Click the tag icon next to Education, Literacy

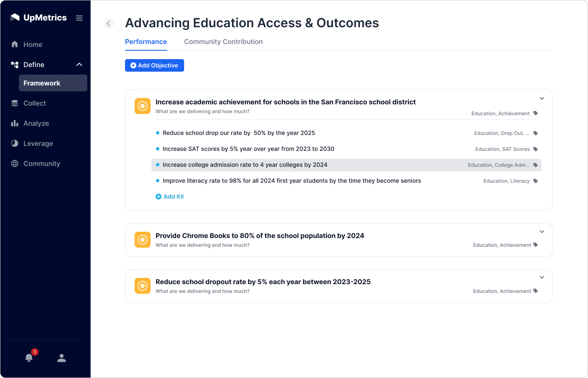[x=536, y=181]
